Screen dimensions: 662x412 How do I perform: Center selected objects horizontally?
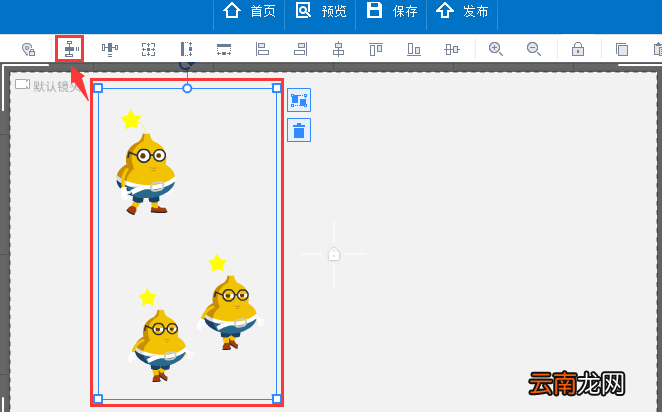pos(338,49)
